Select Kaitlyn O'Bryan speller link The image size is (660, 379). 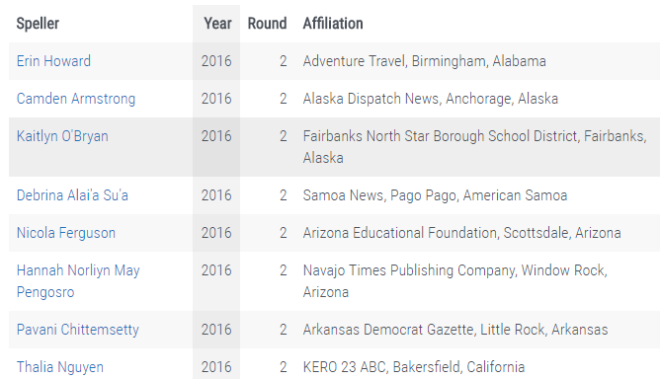[62, 136]
